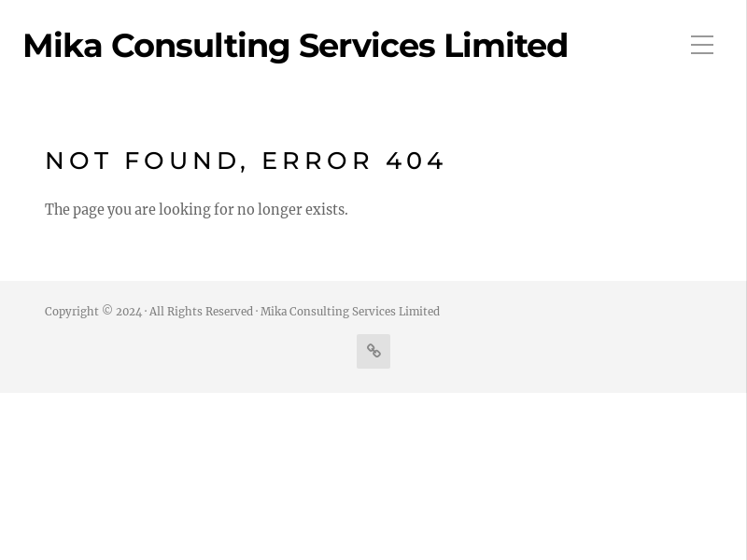Click the chain link icon in footer

(373, 351)
